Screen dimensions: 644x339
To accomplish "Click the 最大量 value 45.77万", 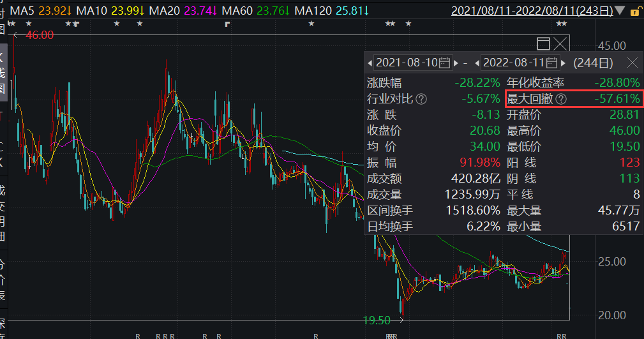I will tap(619, 211).
